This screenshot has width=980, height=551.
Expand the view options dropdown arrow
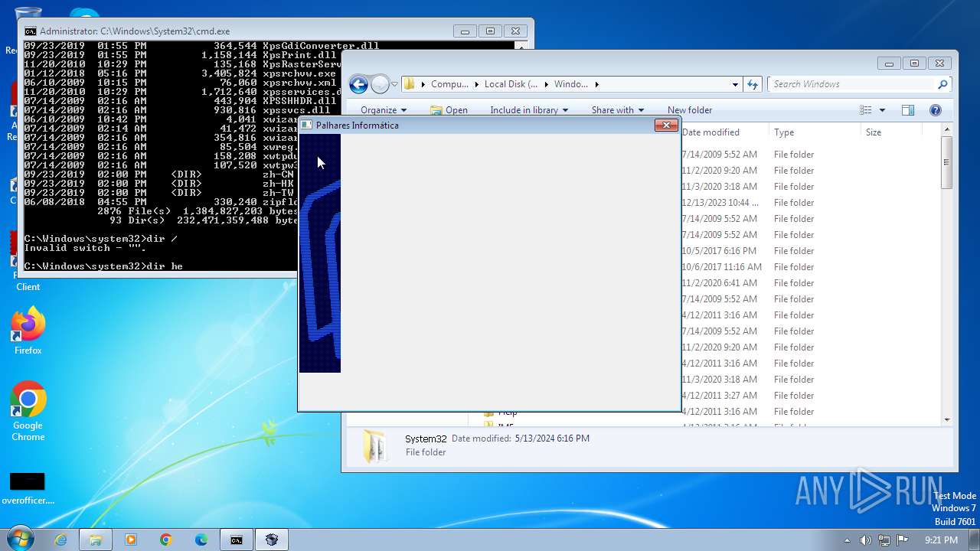(882, 110)
